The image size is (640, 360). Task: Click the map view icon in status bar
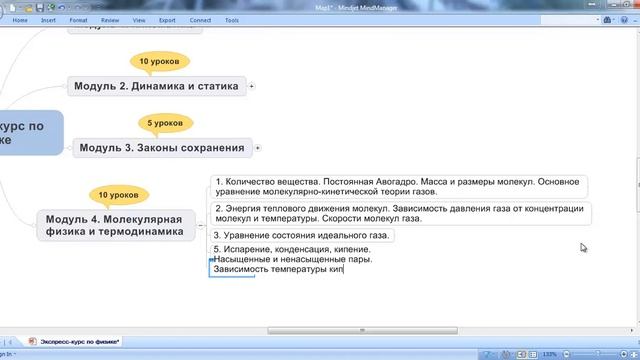tap(521, 354)
